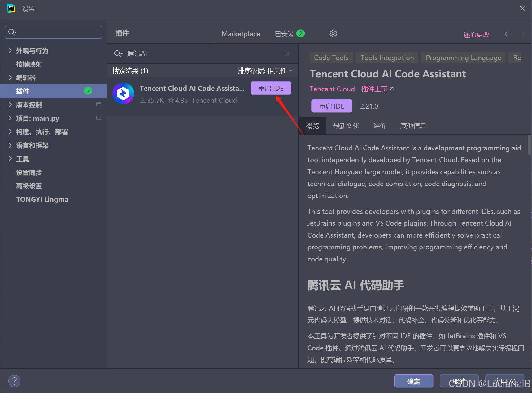Image resolution: width=532 pixels, height=393 pixels.
Task: Open the 排序依据: 相关性 dropdown
Action: point(265,71)
